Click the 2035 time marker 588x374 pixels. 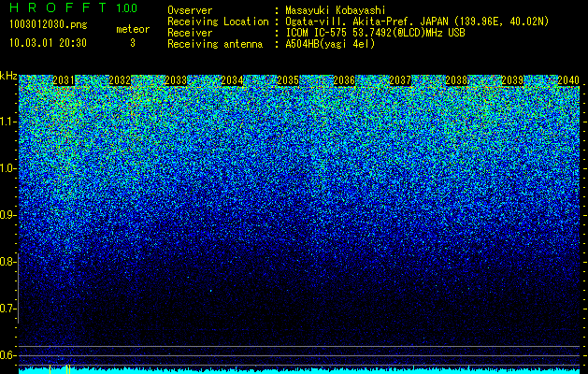[288, 80]
